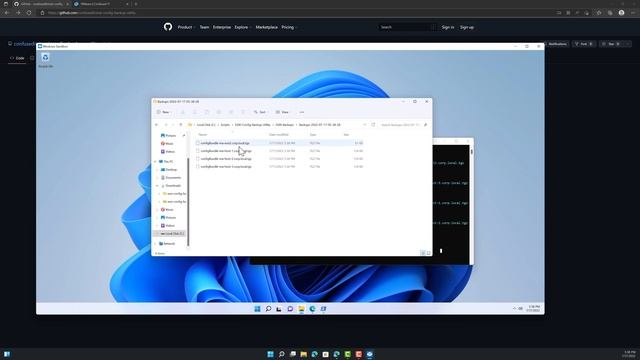
Task: Click Local Disk (C:) in Explorer breadcrumb
Action: 206,124
